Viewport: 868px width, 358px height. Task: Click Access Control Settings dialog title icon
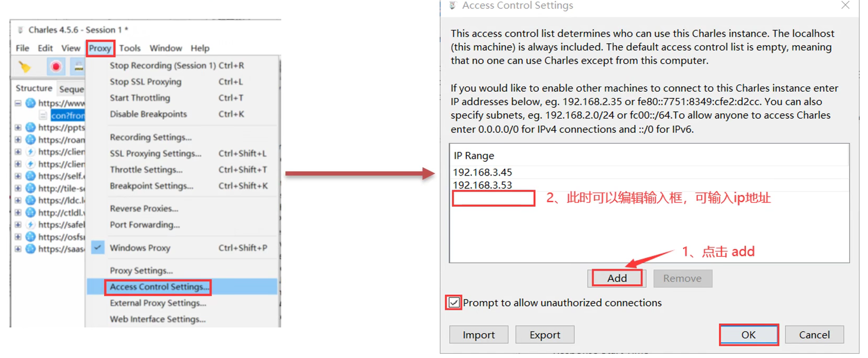[452, 5]
